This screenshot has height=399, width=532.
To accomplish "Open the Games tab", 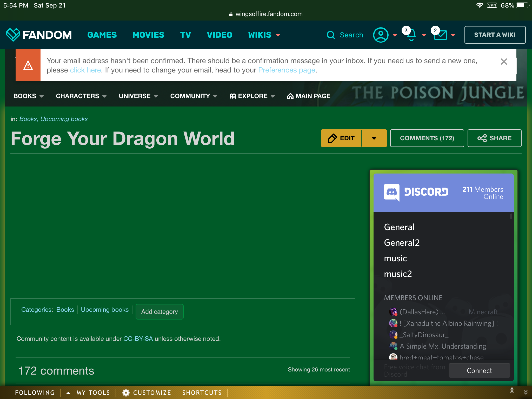I will click(x=102, y=35).
